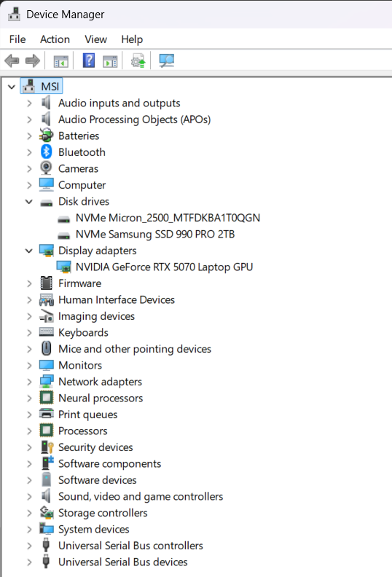Toggle the show/hide console tree icon

click(60, 61)
